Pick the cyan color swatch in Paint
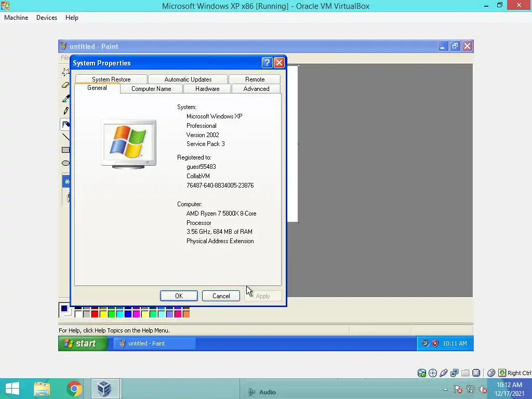 coord(120,314)
